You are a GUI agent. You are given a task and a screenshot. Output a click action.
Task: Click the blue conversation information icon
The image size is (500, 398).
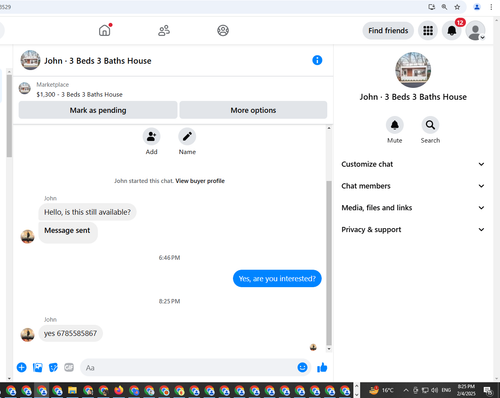317,60
